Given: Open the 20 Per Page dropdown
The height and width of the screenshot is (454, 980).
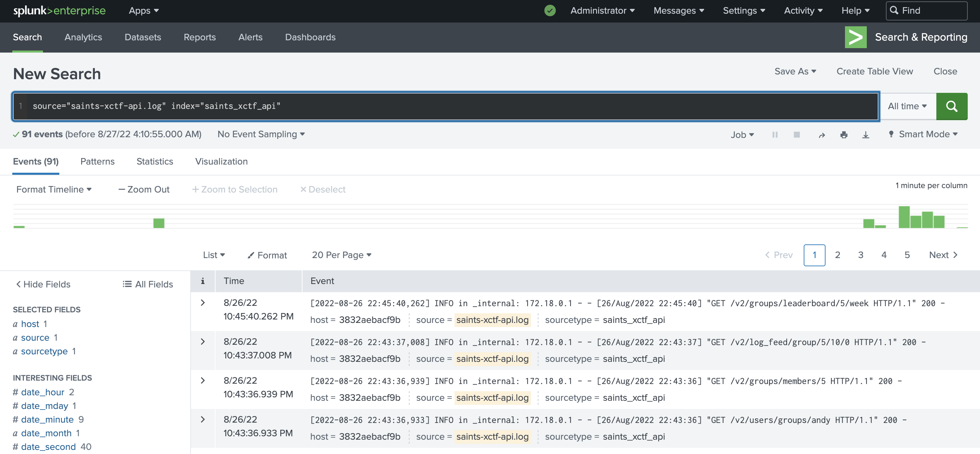Looking at the screenshot, I should tap(342, 255).
